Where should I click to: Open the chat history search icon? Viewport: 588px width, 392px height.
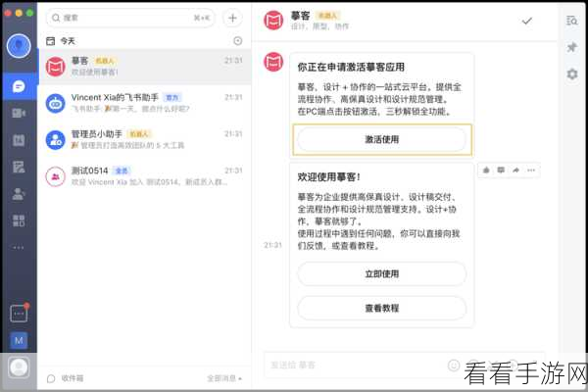572,21
